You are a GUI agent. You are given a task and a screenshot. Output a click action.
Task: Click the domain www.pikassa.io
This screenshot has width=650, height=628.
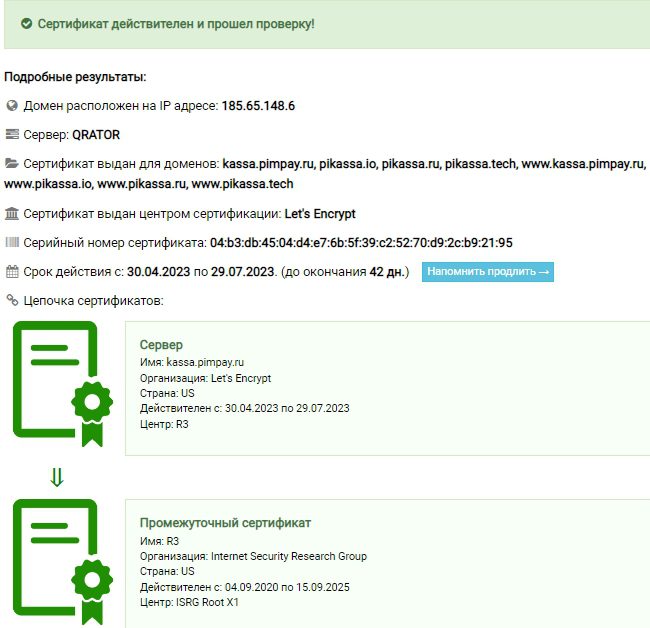point(48,184)
